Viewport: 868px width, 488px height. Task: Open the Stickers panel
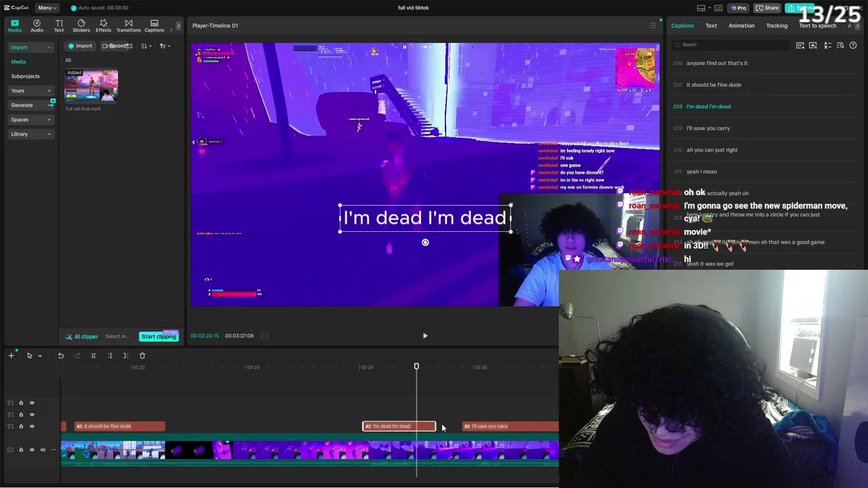[81, 26]
